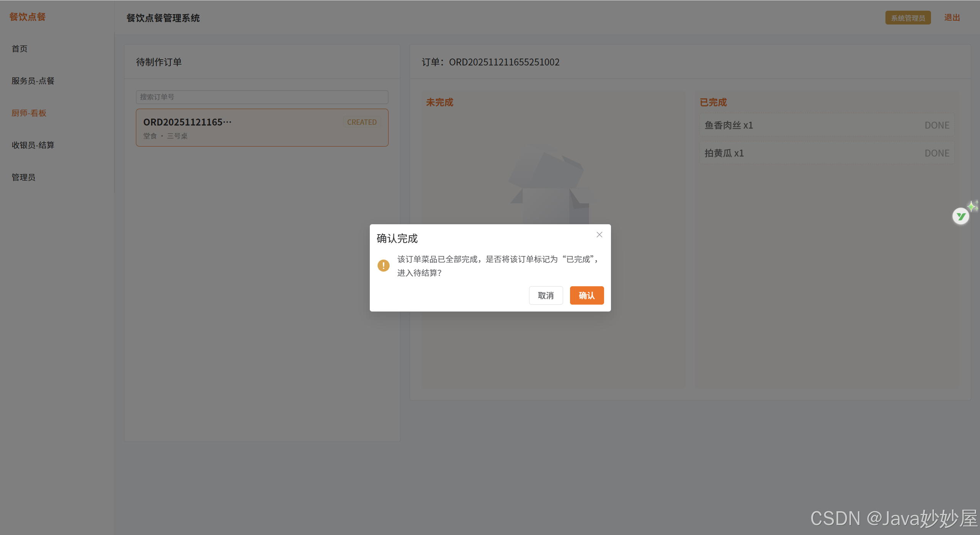The image size is (980, 535).
Task: Click the 系统管理员 user badge
Action: [x=908, y=18]
